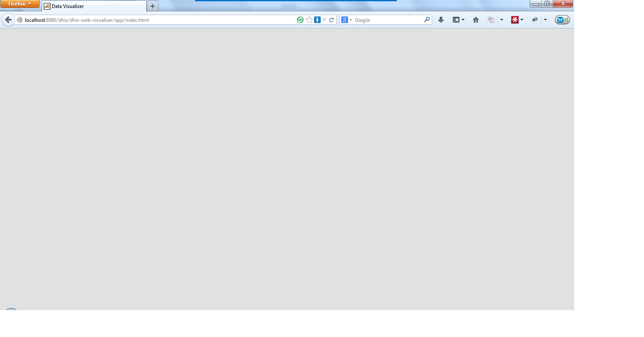Restore down the Firefox window
This screenshot has width=644, height=337.
click(547, 4)
